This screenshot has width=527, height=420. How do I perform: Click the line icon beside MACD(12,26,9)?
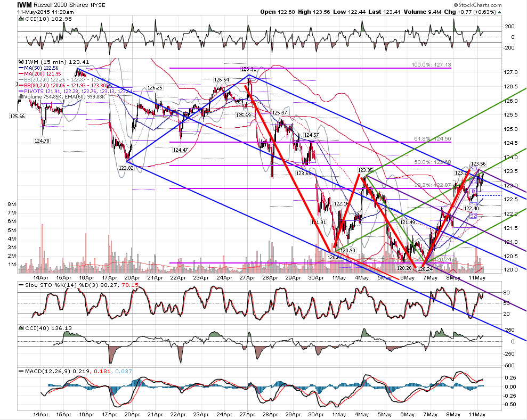click(21, 372)
